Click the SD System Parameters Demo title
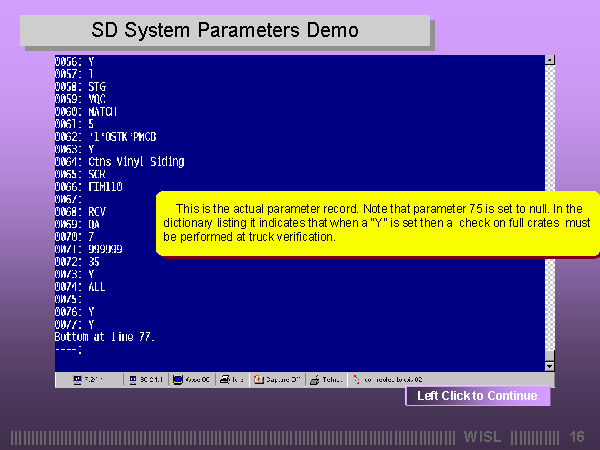The width and height of the screenshot is (600, 450). (225, 30)
